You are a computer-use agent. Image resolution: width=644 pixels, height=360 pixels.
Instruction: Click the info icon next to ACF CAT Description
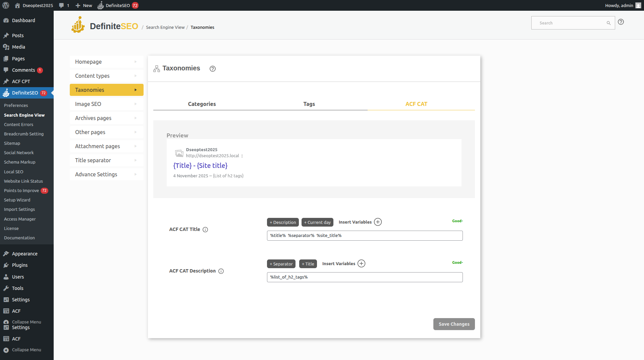(221, 271)
